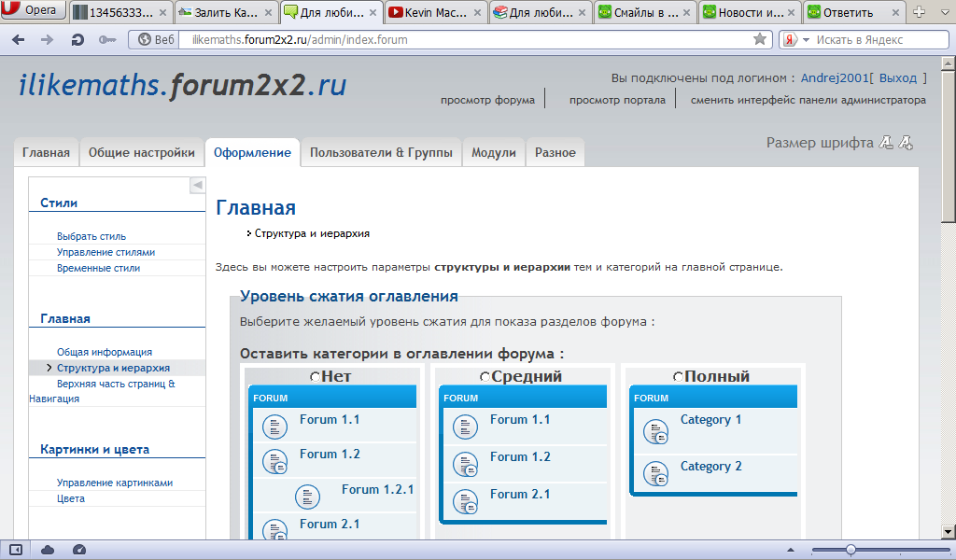Click the Веб security badge in the address bar
This screenshot has width=956, height=560.
point(156,39)
